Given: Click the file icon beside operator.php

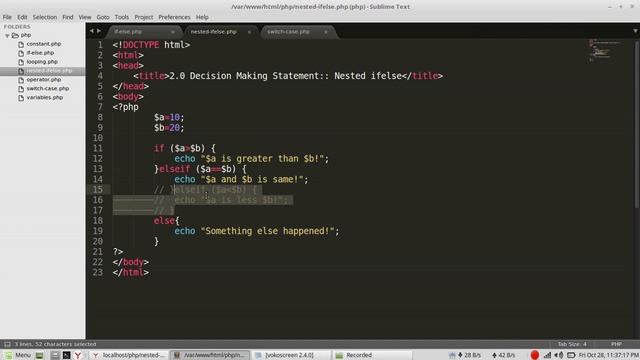Looking at the screenshot, I should [x=21, y=80].
